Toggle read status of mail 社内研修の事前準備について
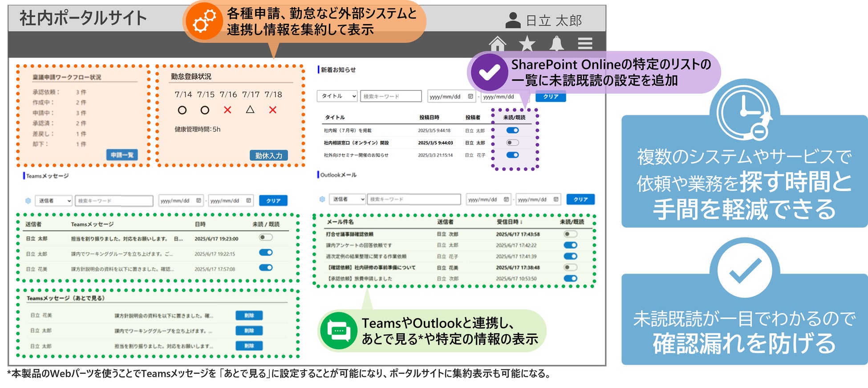This screenshot has width=868, height=388. 570,267
